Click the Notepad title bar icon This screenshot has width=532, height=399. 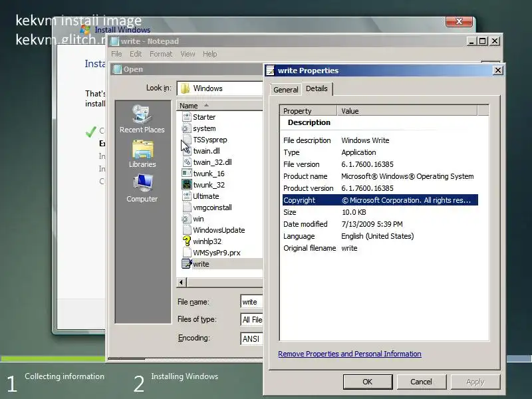click(x=115, y=41)
